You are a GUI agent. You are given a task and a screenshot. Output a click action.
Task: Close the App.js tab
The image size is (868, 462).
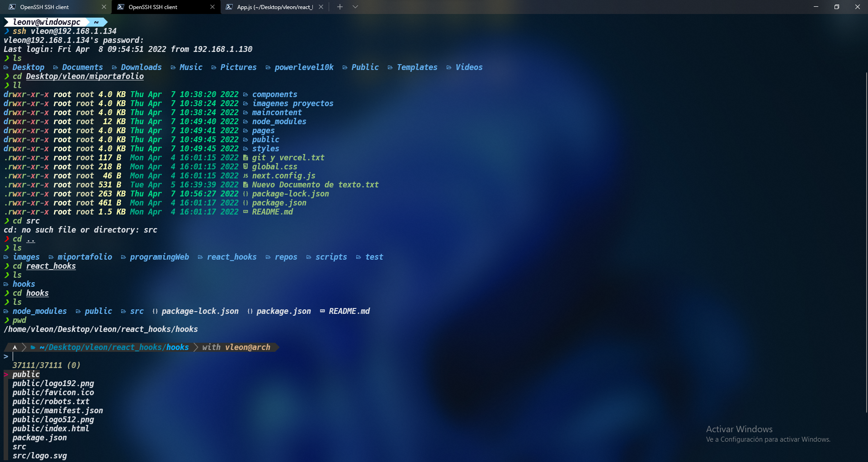click(321, 7)
